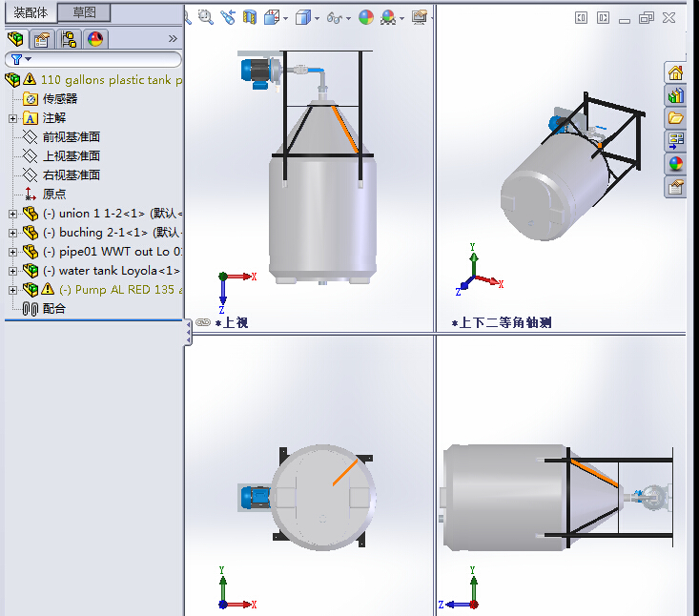Open the PropertyManager tab

[x=42, y=39]
